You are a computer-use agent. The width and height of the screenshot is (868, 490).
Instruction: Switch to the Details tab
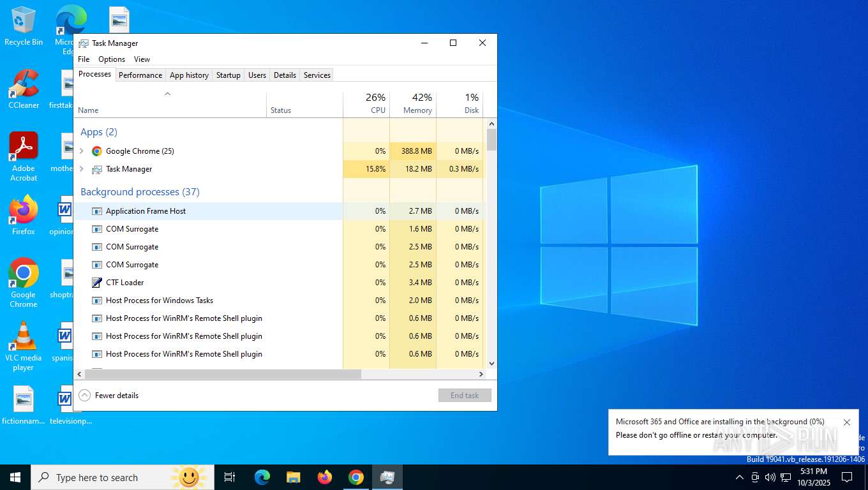[285, 75]
